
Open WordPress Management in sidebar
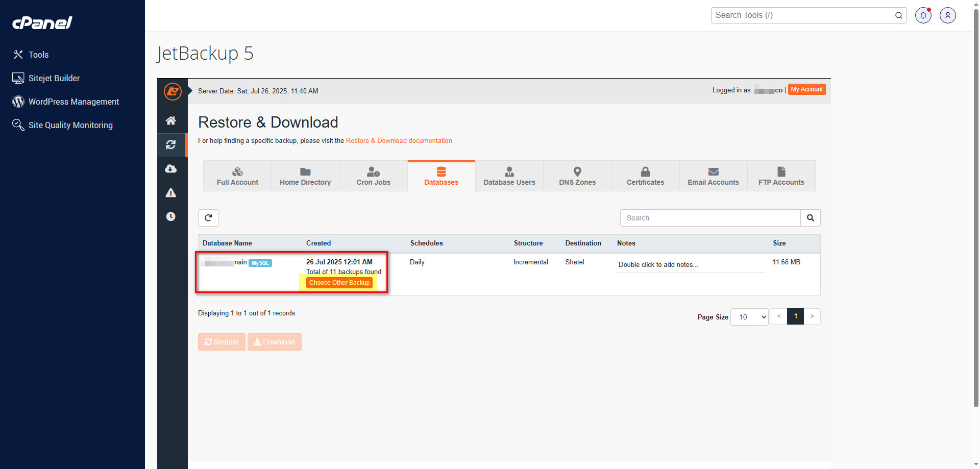73,102
